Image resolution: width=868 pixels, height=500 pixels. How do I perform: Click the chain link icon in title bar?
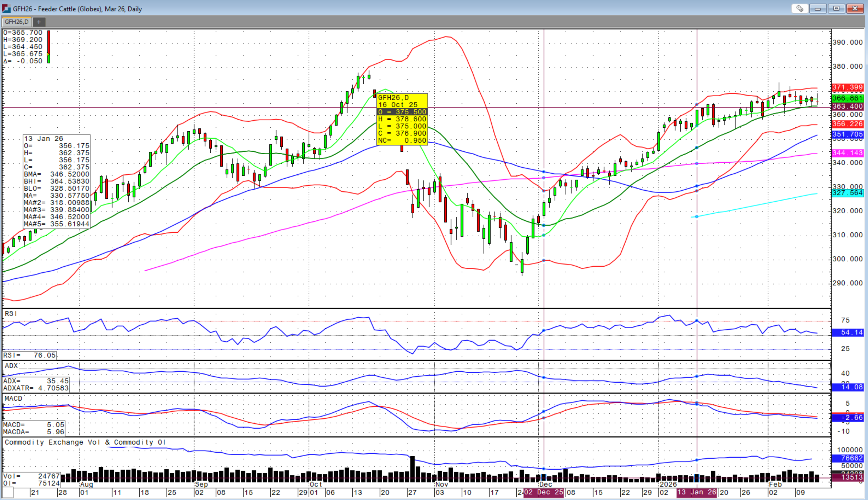799,8
